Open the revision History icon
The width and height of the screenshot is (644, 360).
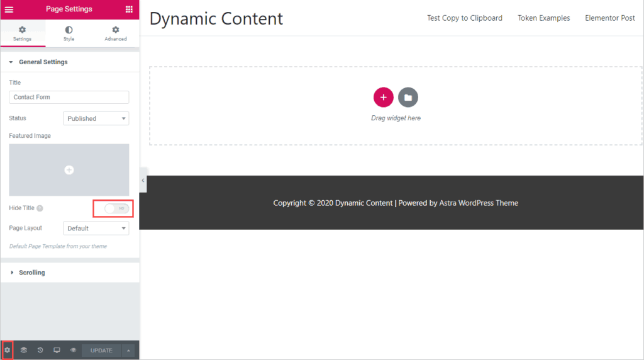tap(40, 350)
